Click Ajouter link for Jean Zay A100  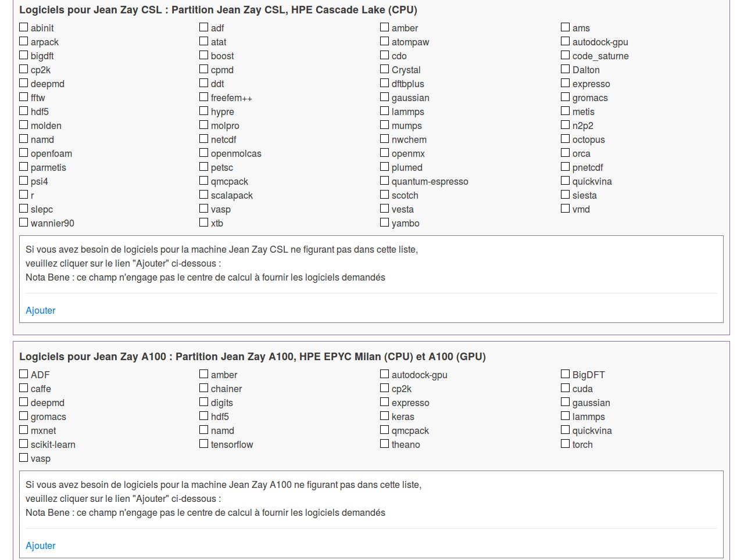coord(41,545)
